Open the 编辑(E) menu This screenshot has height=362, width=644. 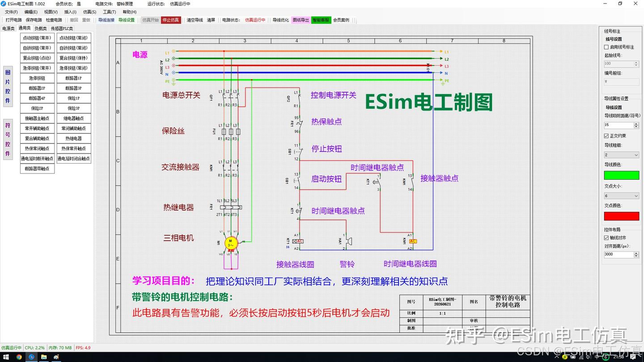(31, 12)
